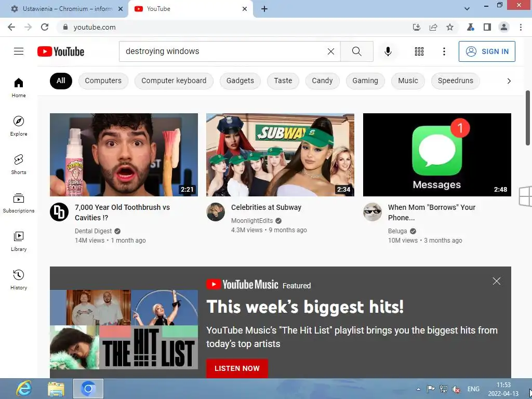This screenshot has width=532, height=399.
Task: Reload the YouTube page
Action: tap(45, 27)
